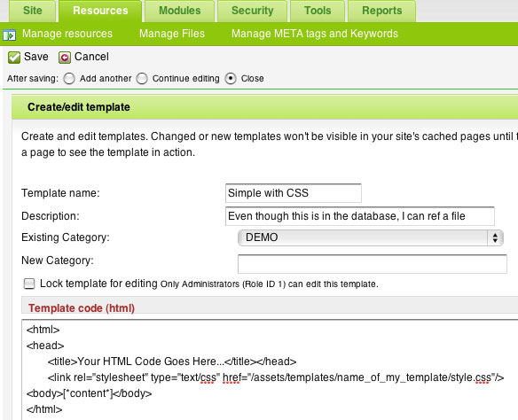Click the Description text field

(360, 216)
